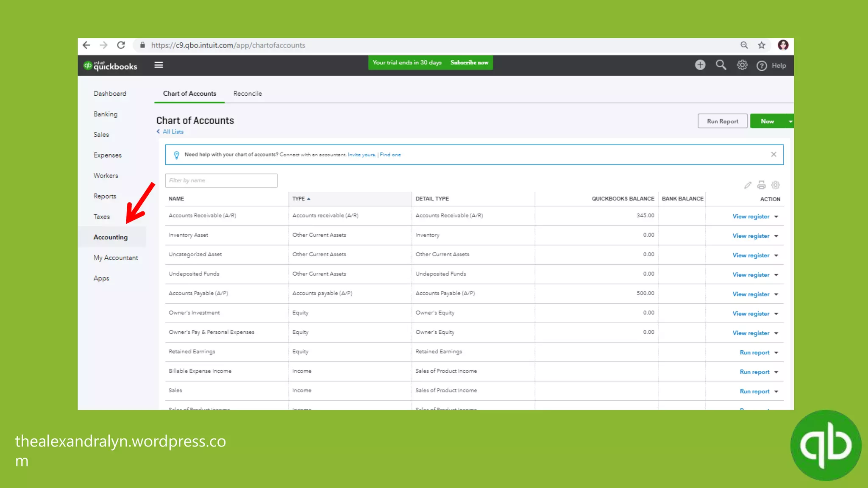Click the pencil batch edit icon
This screenshot has width=868, height=488.
click(x=748, y=185)
